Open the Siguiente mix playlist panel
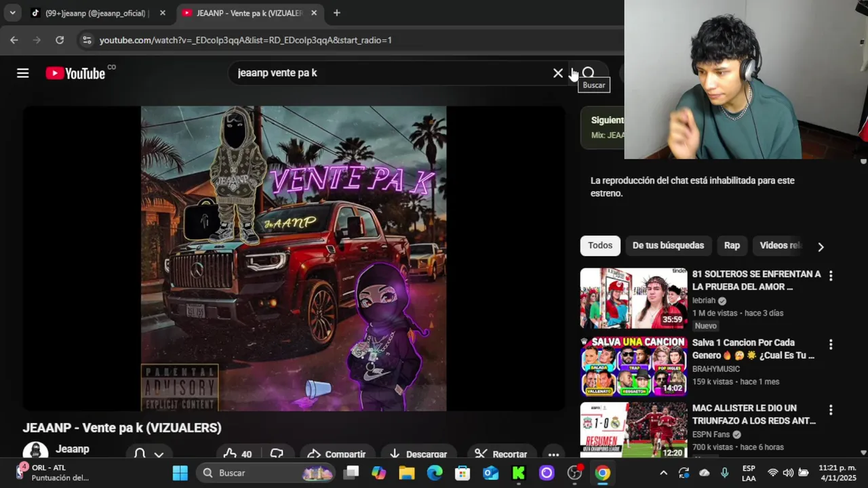The image size is (868, 488). pos(602,127)
